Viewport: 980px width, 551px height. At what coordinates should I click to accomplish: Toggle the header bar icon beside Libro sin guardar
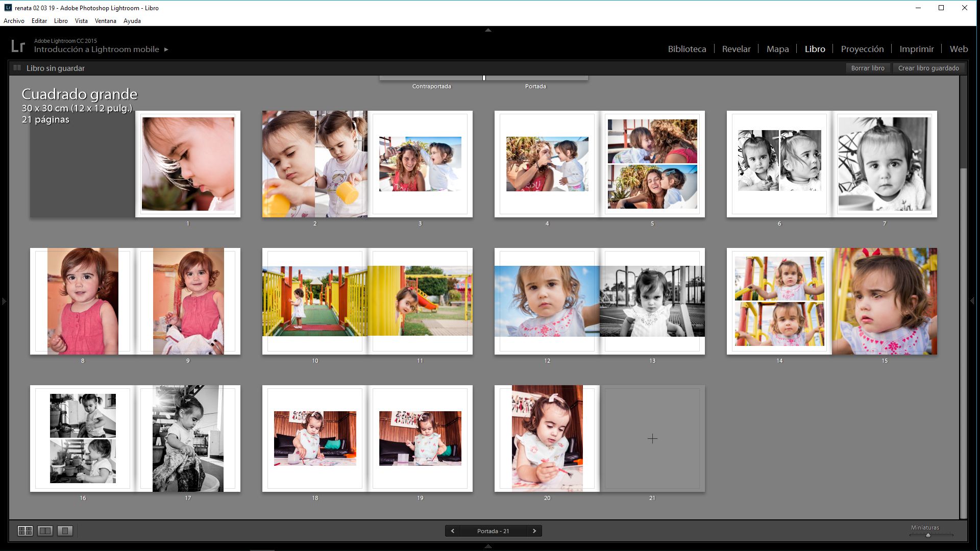(x=17, y=68)
